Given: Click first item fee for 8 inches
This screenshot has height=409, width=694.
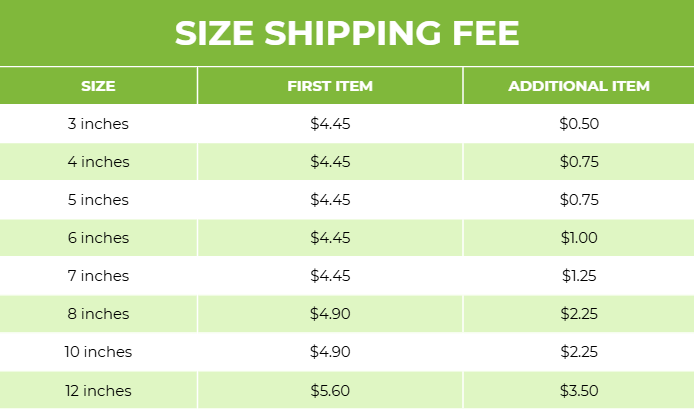Looking at the screenshot, I should (x=330, y=314).
